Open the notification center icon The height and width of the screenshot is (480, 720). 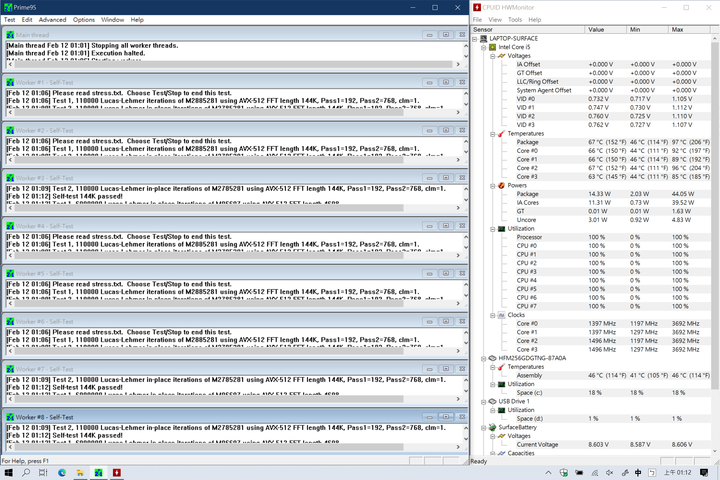point(704,473)
